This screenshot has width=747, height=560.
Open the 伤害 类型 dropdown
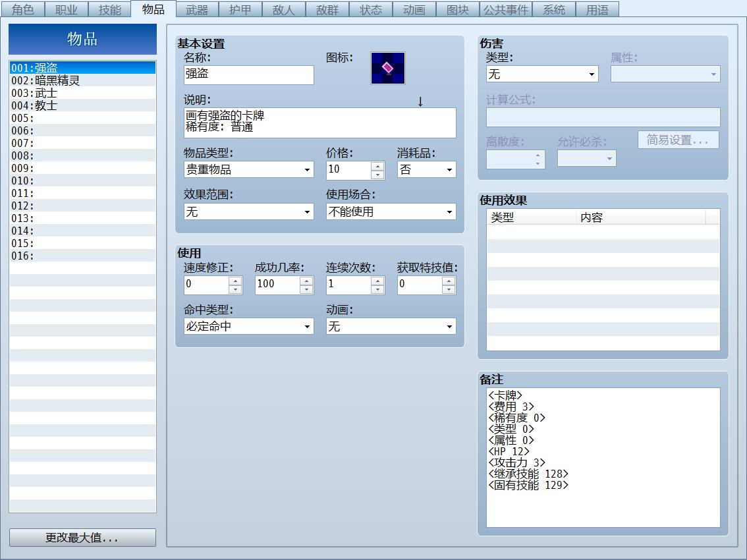[542, 74]
